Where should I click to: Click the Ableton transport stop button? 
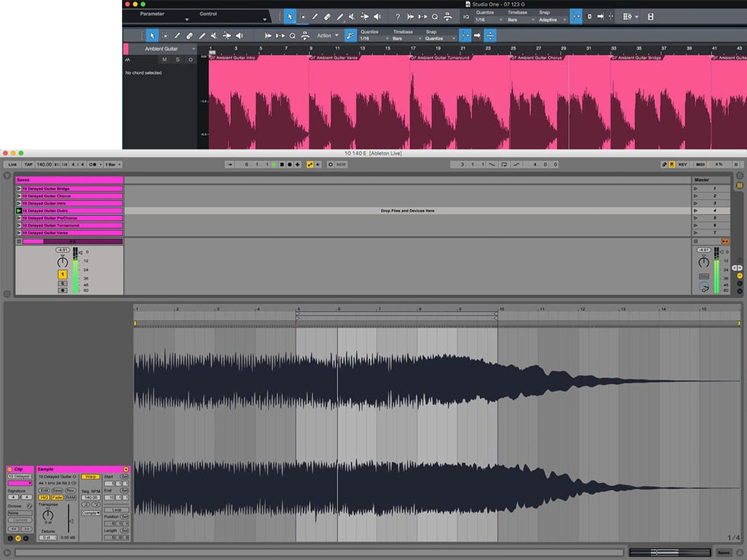pyautogui.click(x=282, y=165)
